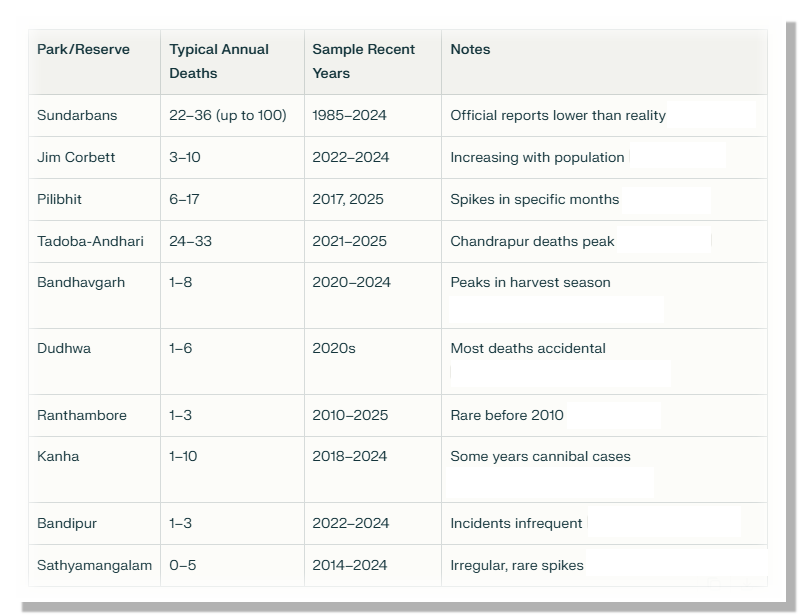Click note Spikes in specific months
Screen dimensions: 799x615
coord(535,199)
